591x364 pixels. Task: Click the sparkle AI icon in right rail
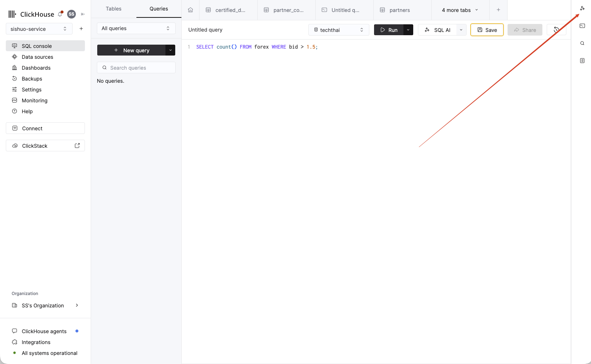(x=582, y=8)
